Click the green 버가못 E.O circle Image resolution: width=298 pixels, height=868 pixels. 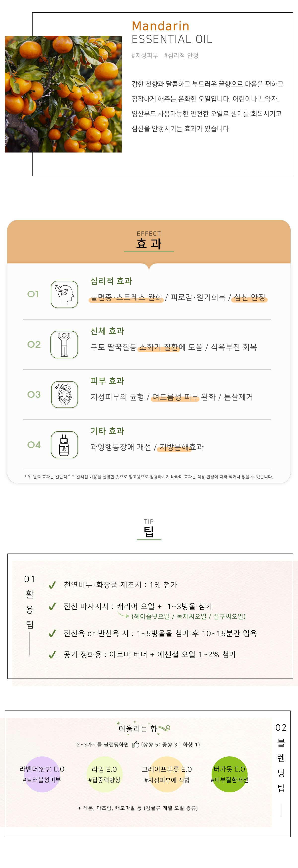[x=229, y=774]
